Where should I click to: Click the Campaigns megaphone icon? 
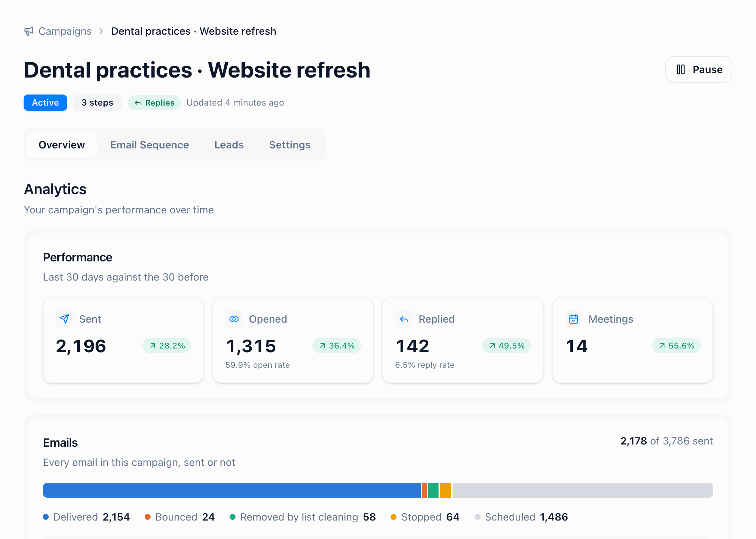29,31
